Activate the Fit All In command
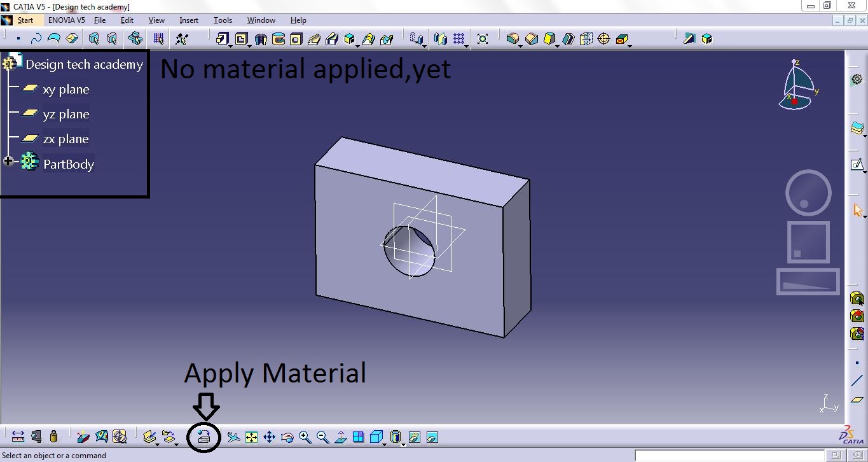 251,437
